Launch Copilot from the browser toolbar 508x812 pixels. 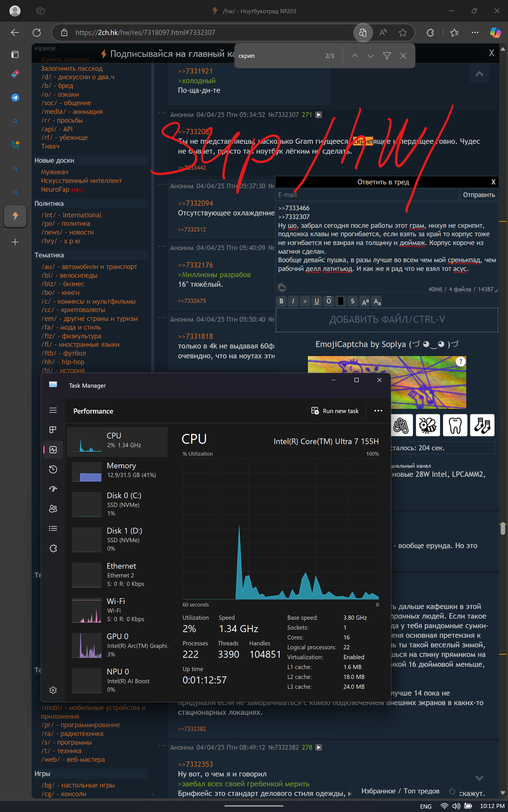[495, 32]
